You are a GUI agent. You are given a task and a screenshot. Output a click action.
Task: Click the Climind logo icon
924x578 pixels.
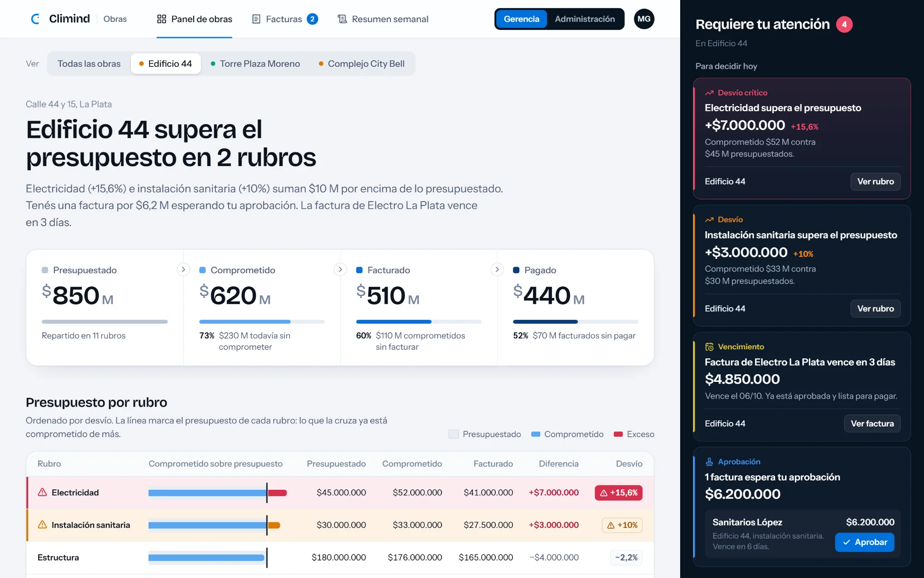tap(36, 19)
